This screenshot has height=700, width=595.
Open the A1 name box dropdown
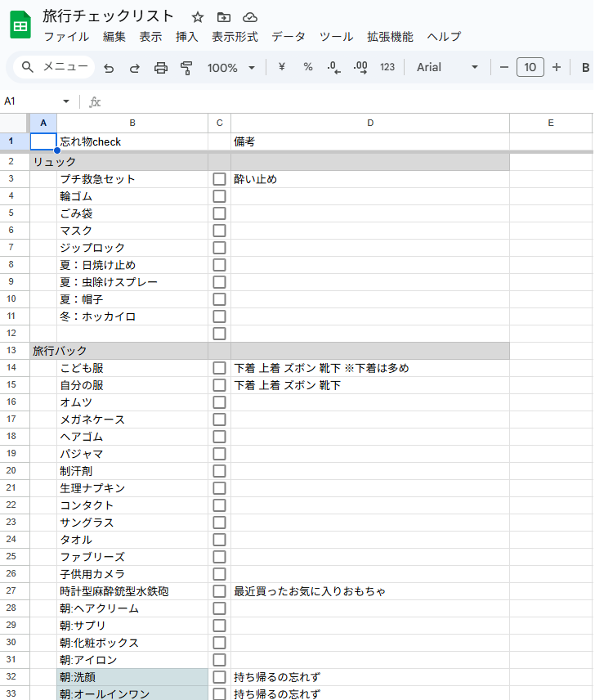click(66, 101)
